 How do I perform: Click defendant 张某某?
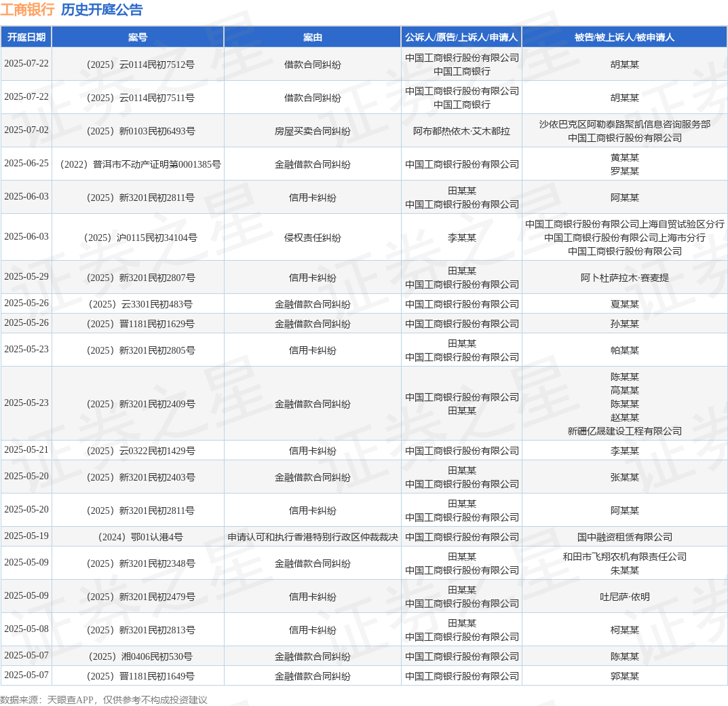click(624, 477)
